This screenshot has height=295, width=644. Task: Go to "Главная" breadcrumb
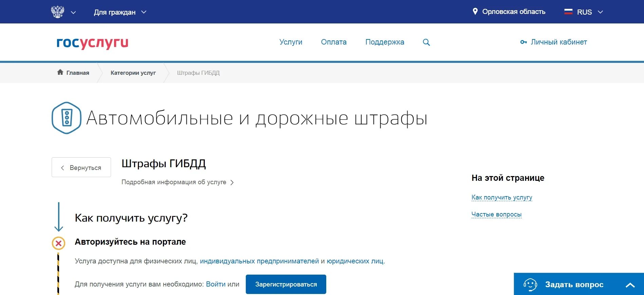[78, 73]
